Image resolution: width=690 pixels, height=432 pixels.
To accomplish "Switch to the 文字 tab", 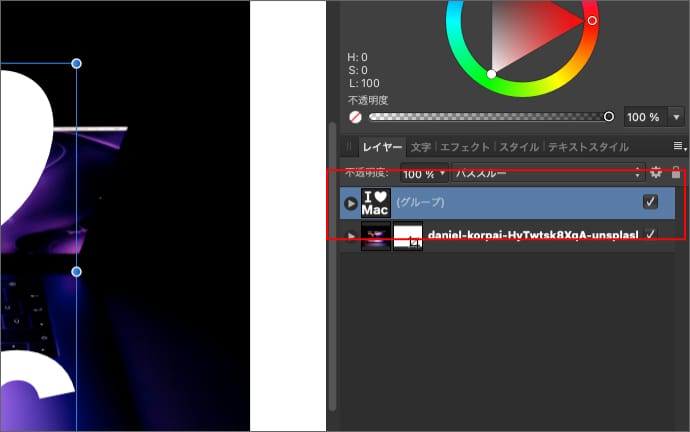I will pos(421,147).
